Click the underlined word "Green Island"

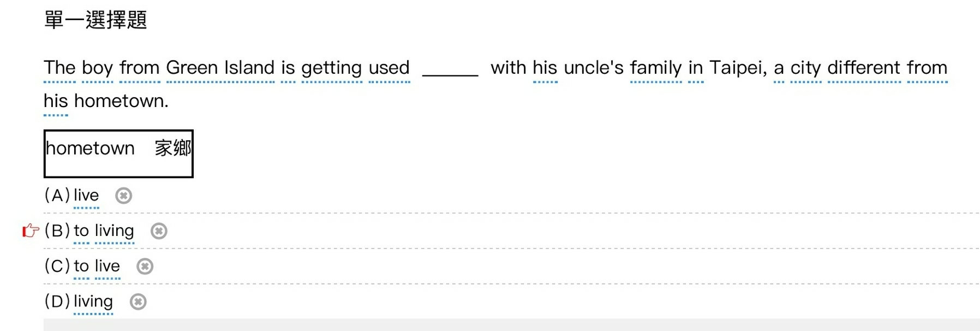click(220, 68)
